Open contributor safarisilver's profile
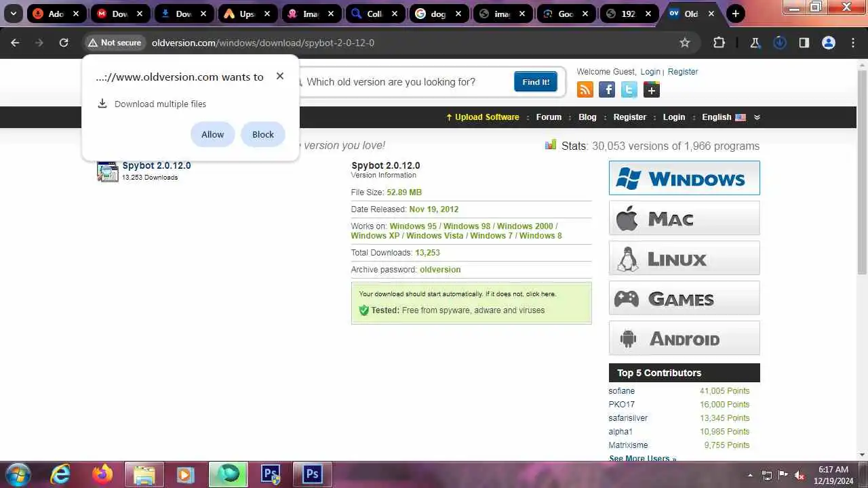The width and height of the screenshot is (868, 488). coord(628,418)
